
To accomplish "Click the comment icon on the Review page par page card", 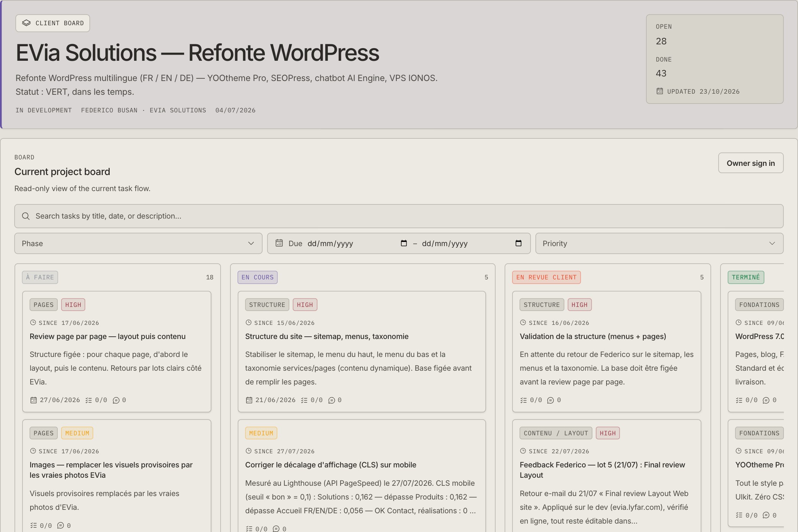I will point(116,400).
